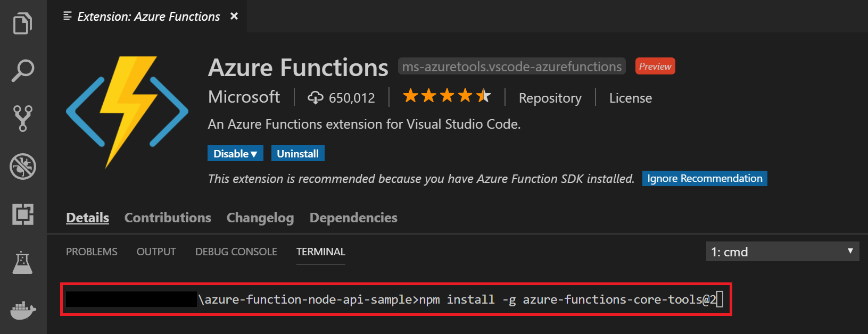Open the Source Control view icon

tap(23, 119)
